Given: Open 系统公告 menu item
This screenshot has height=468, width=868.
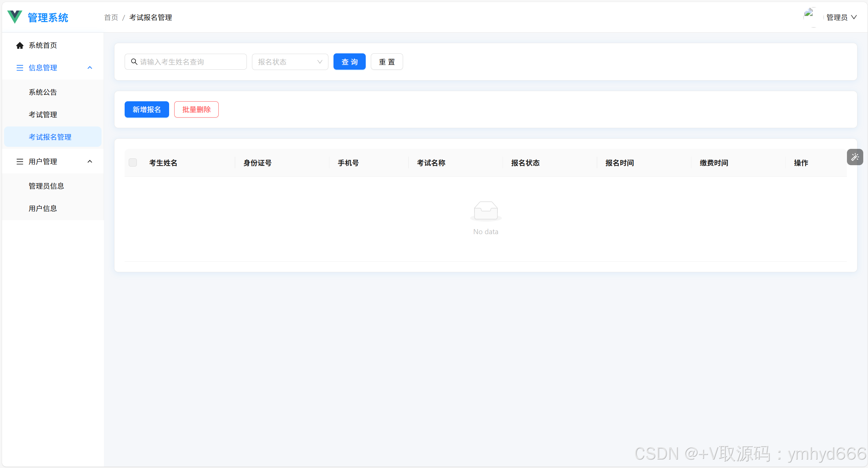Looking at the screenshot, I should click(43, 92).
